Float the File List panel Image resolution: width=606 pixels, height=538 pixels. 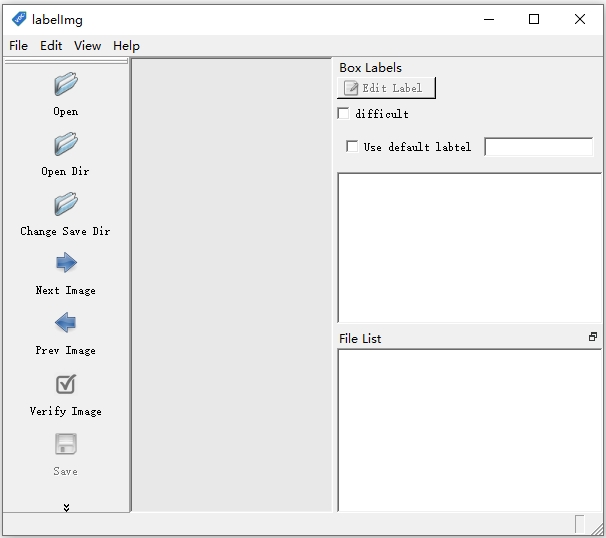pyautogui.click(x=592, y=337)
